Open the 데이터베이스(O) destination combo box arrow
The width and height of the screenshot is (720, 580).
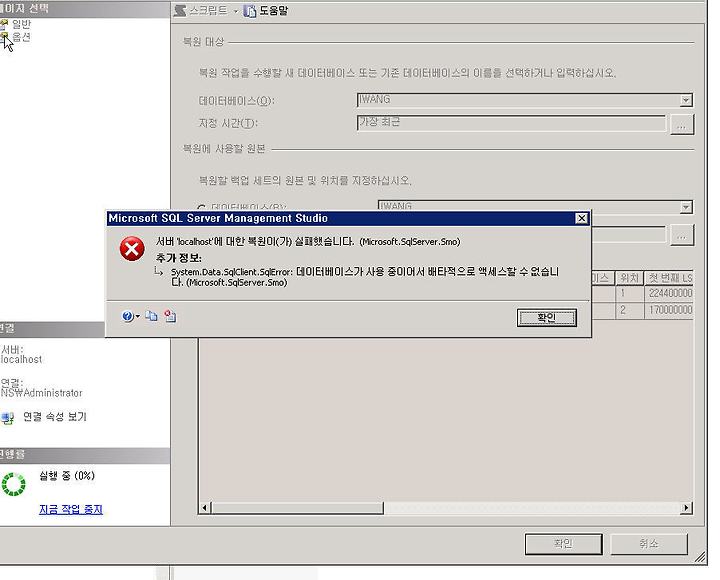coord(686,100)
